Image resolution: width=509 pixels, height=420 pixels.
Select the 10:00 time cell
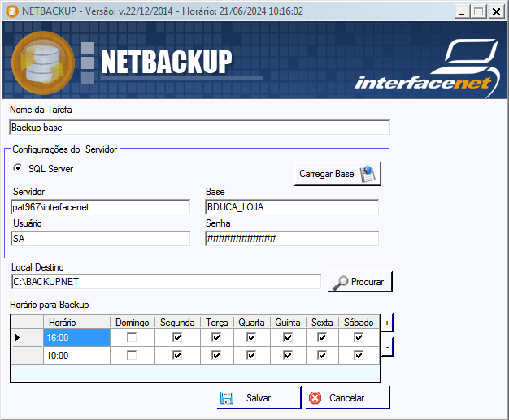(x=77, y=356)
